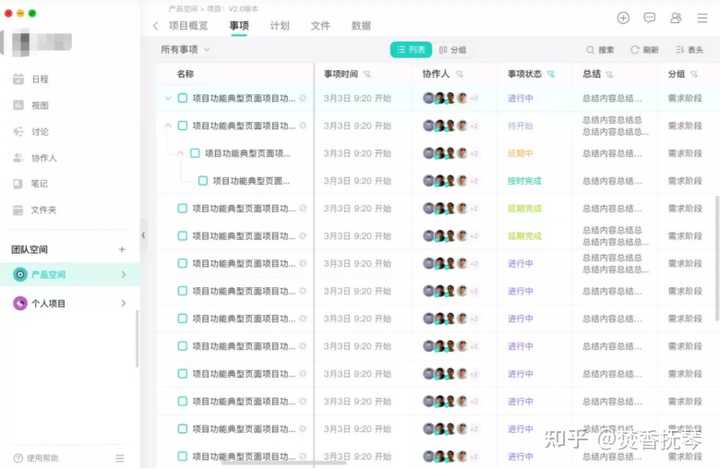This screenshot has width=720, height=469.
Task: Open the 协作人 collaborators icon in sidebar
Action: tap(18, 158)
